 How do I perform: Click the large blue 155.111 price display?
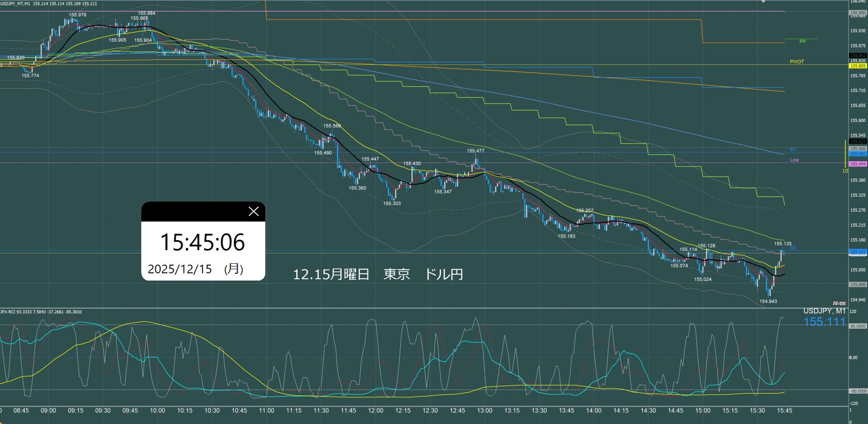(824, 322)
